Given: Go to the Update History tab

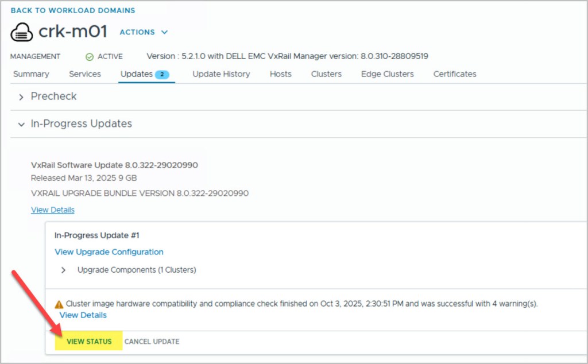Looking at the screenshot, I should pos(221,74).
